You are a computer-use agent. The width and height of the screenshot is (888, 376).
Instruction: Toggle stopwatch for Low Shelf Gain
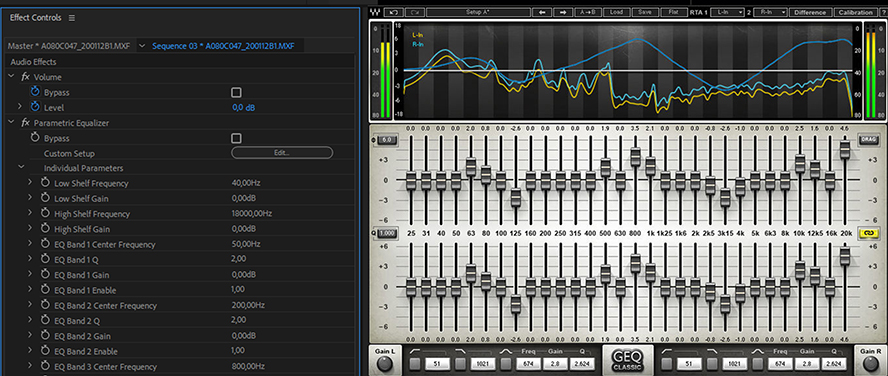[45, 198]
